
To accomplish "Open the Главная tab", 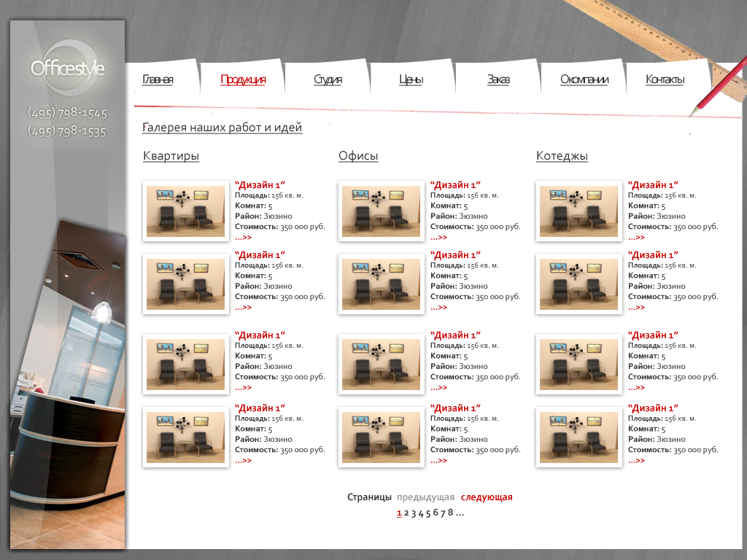I will 158,79.
